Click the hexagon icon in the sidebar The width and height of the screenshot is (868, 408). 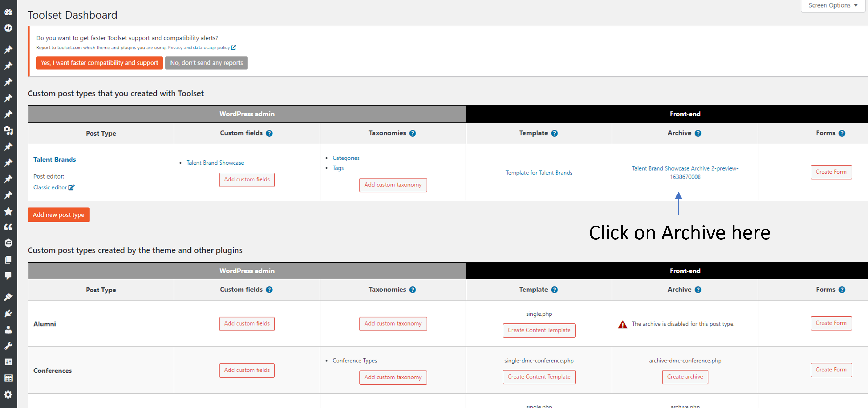tap(8, 243)
